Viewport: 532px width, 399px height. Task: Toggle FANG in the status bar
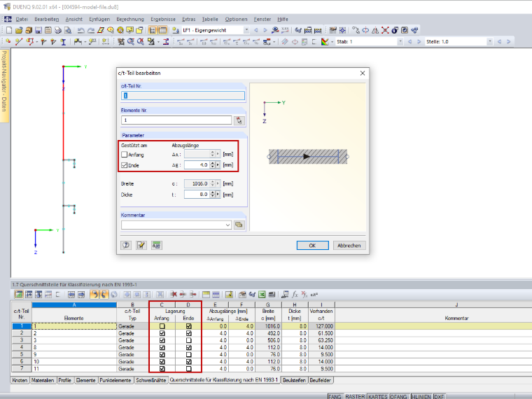[x=335, y=396]
